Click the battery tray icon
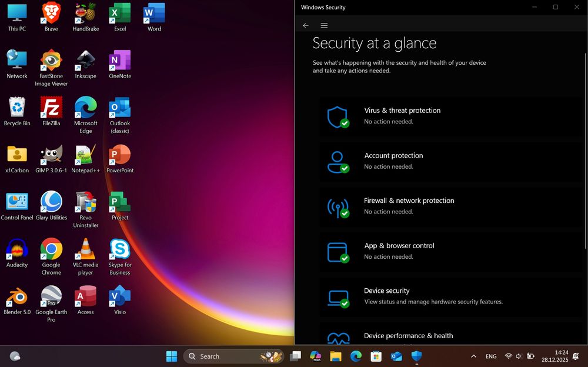The height and width of the screenshot is (367, 588). tap(530, 356)
